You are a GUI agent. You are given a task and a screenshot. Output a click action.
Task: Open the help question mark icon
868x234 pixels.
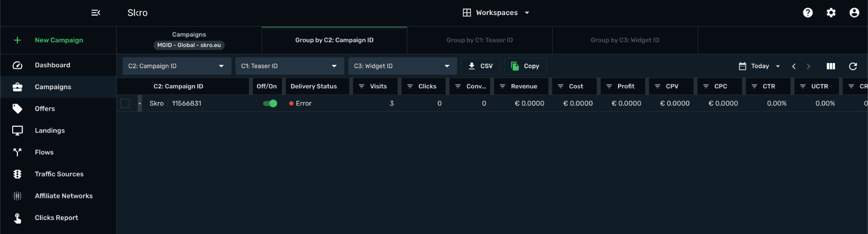pyautogui.click(x=808, y=13)
